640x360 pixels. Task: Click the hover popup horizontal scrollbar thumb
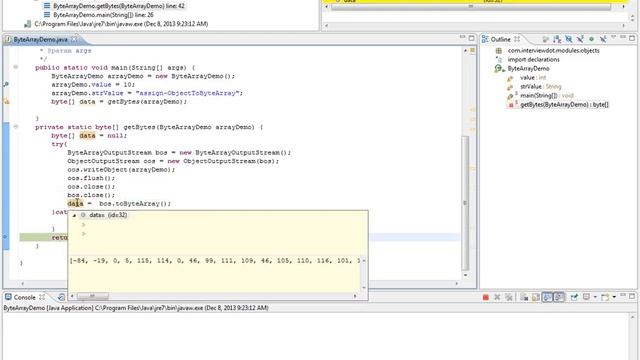click(93, 296)
